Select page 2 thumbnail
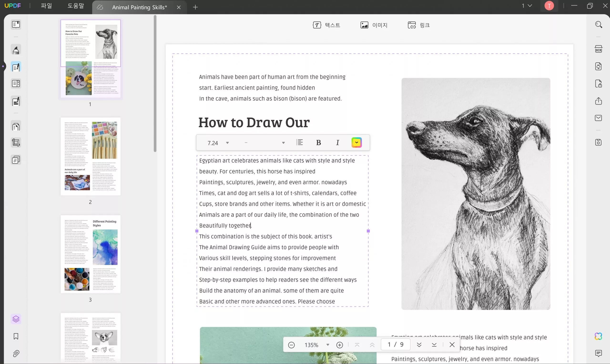Screen dimensions: 610x364 tap(91, 156)
